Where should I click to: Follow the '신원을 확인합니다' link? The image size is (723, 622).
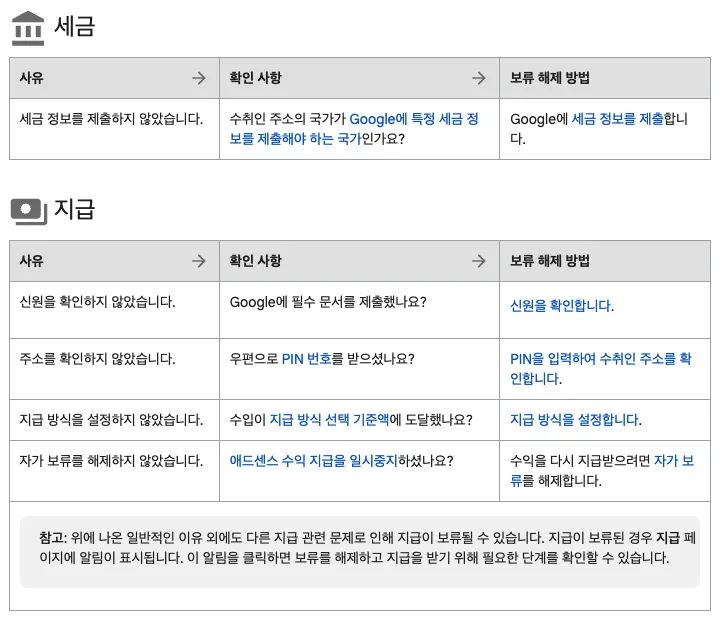tap(562, 305)
